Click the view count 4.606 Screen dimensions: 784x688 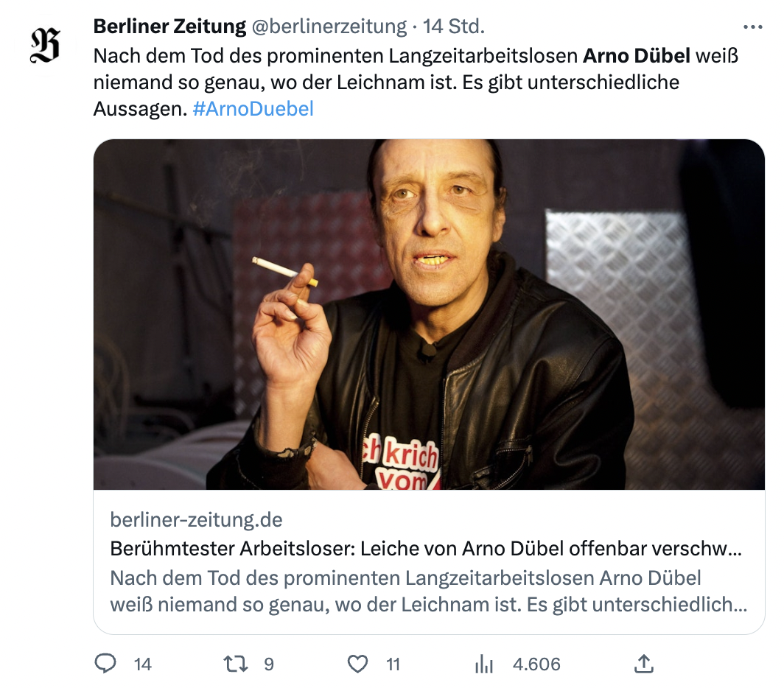pyautogui.click(x=536, y=664)
